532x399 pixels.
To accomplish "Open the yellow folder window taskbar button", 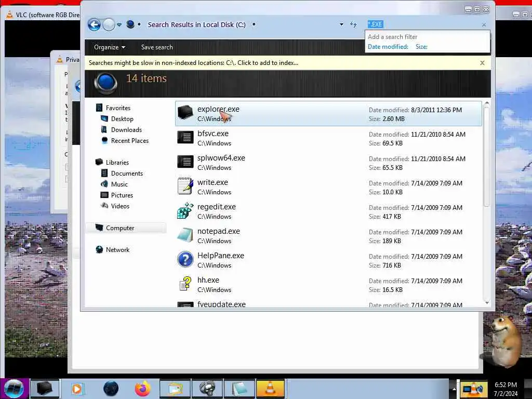I will click(x=175, y=389).
